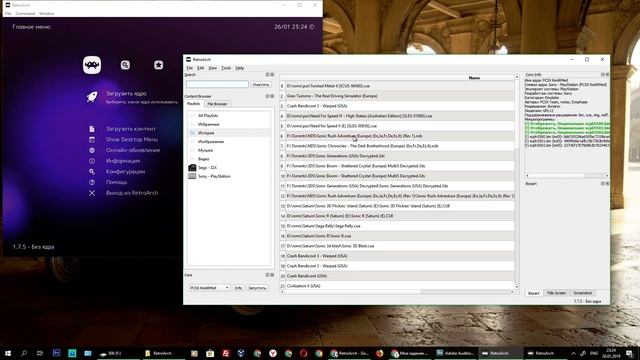Open Command menu in background RetroArch window
The image size is (640, 360).
[x=25, y=13]
